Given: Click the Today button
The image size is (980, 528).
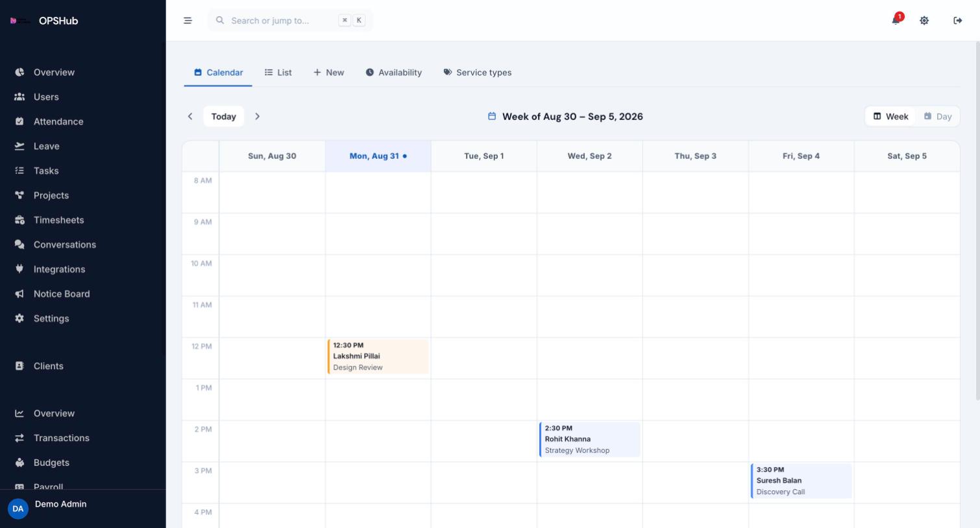Looking at the screenshot, I should click(223, 116).
